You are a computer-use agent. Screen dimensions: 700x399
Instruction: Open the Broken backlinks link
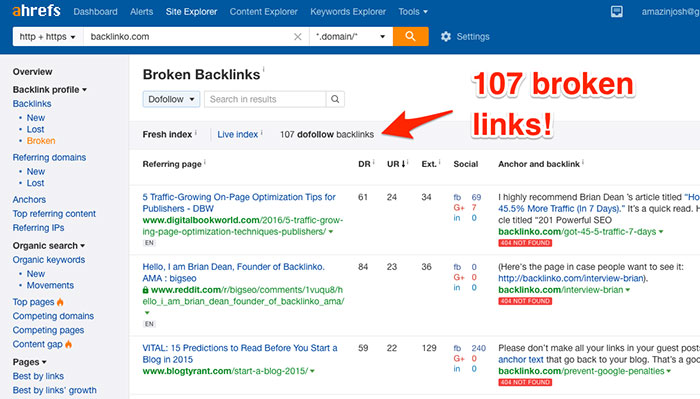pyautogui.click(x=41, y=141)
